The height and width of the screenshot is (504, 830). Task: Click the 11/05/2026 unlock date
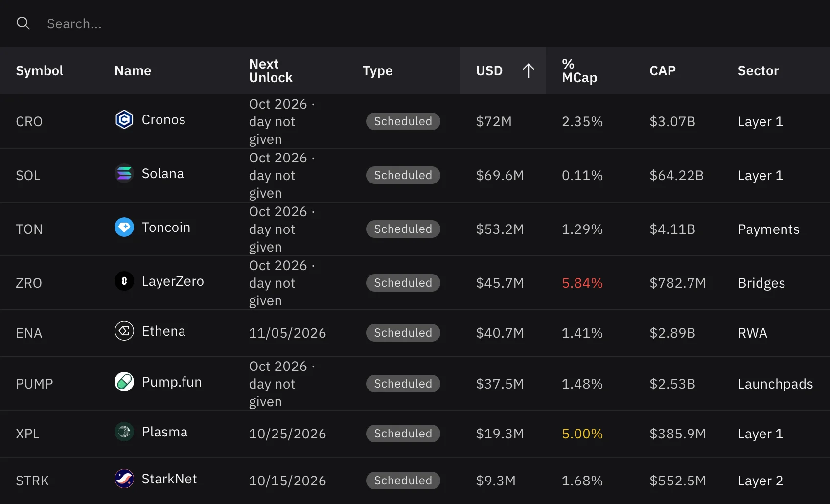(287, 333)
